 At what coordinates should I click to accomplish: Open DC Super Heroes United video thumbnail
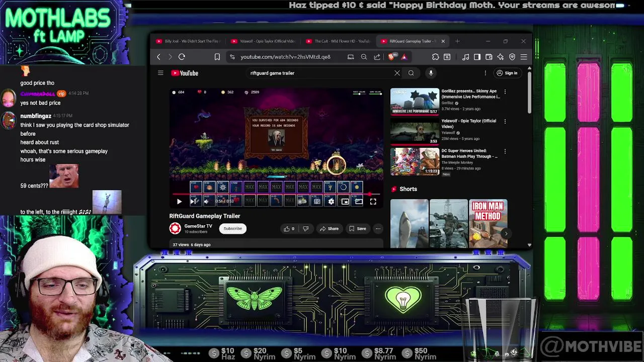point(415,161)
